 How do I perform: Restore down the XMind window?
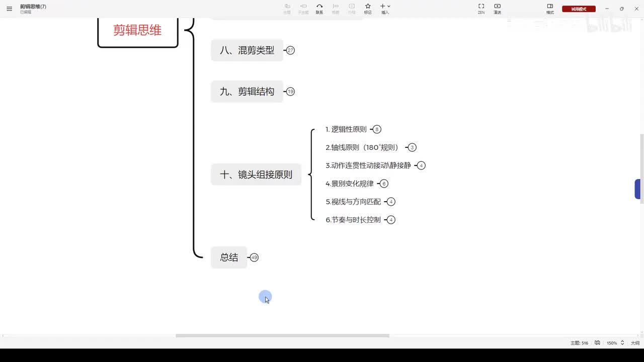[622, 9]
